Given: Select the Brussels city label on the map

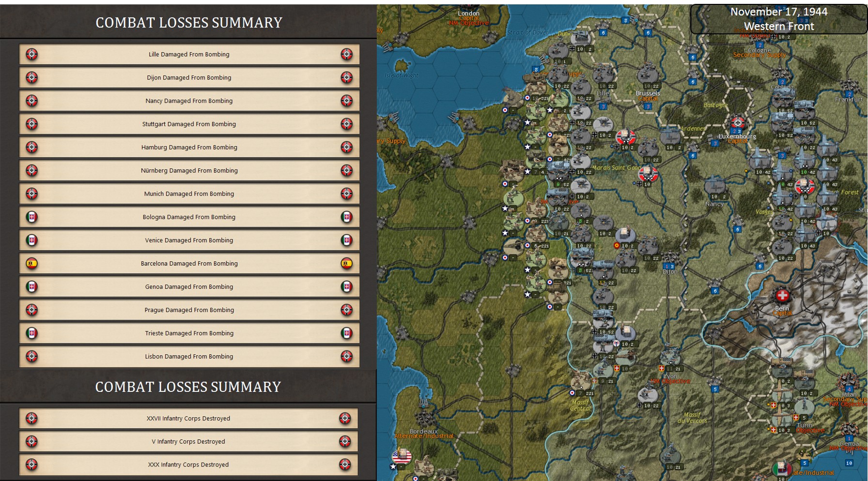Looking at the screenshot, I should coord(648,93).
